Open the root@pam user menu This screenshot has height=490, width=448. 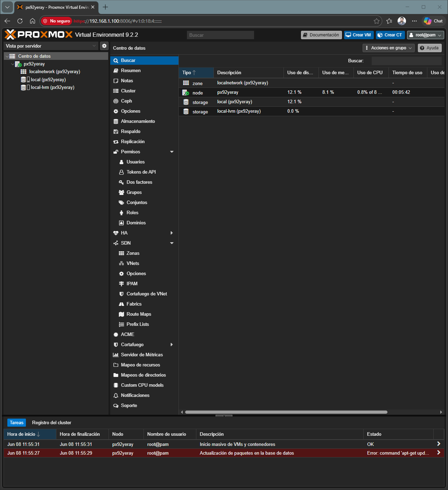click(425, 35)
